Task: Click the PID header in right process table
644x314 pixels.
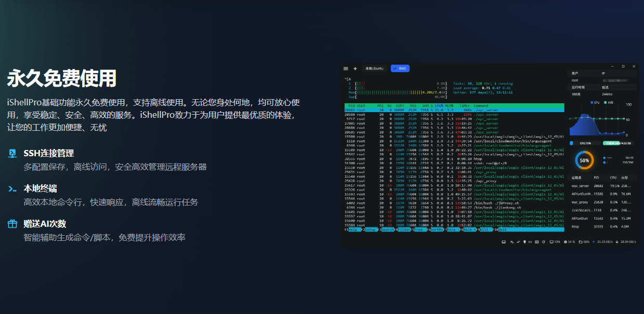Action: [597, 178]
